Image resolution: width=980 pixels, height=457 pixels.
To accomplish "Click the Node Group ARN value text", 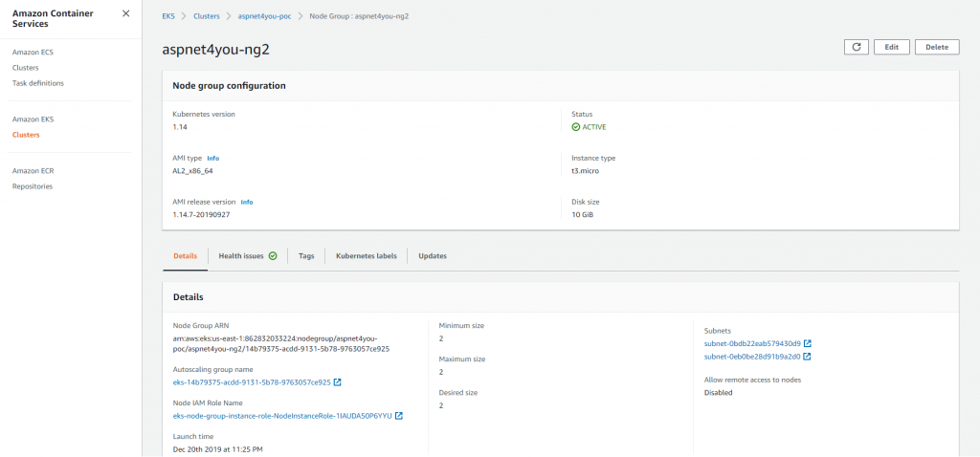I will click(x=281, y=343).
